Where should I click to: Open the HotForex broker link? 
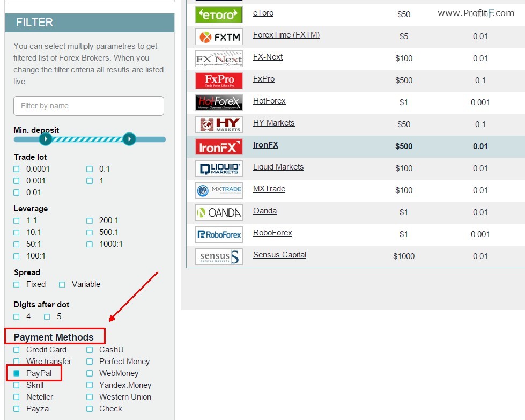[x=269, y=101]
